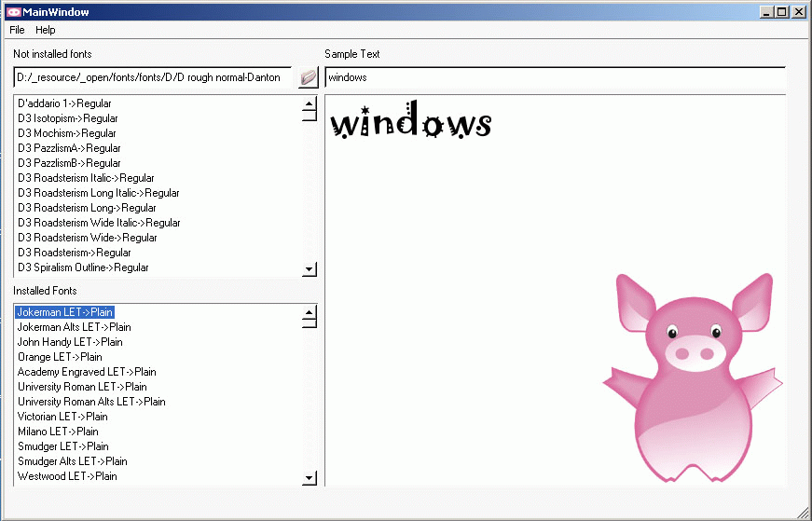Select Smudger Alts LET->Plain font
This screenshot has height=521, width=812.
point(72,461)
